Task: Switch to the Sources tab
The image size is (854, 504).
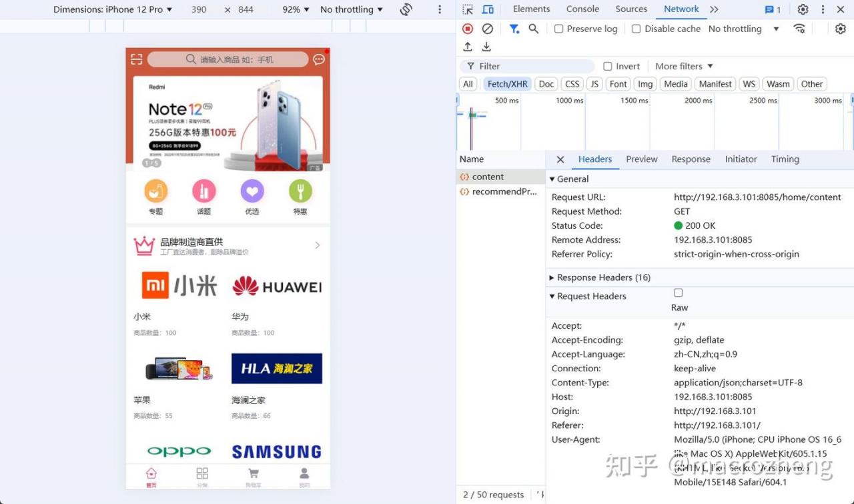Action: tap(631, 9)
